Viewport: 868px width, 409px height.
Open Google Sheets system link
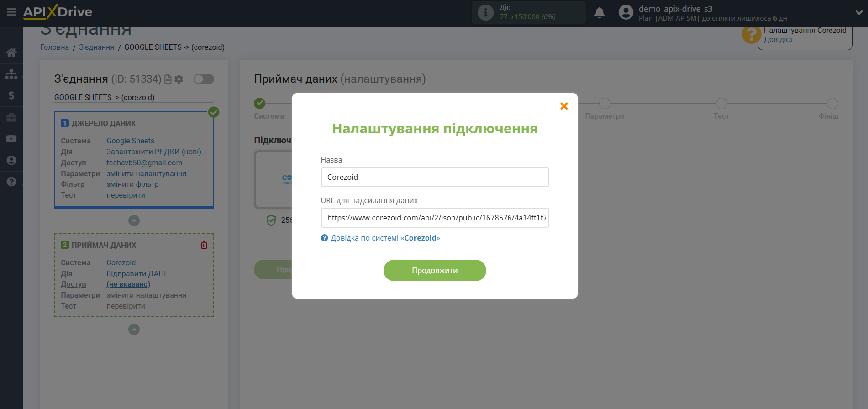click(130, 141)
